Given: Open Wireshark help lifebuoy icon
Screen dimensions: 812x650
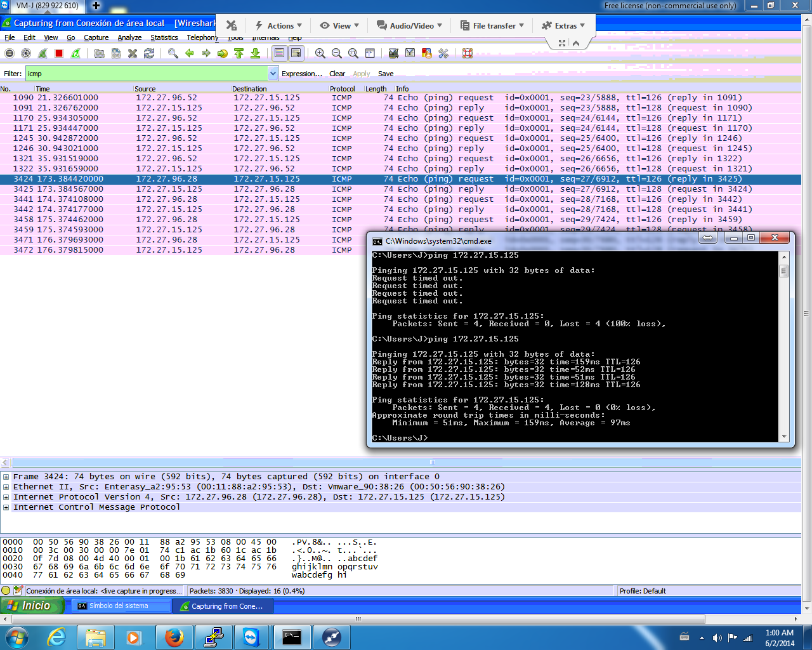Looking at the screenshot, I should tap(468, 53).
